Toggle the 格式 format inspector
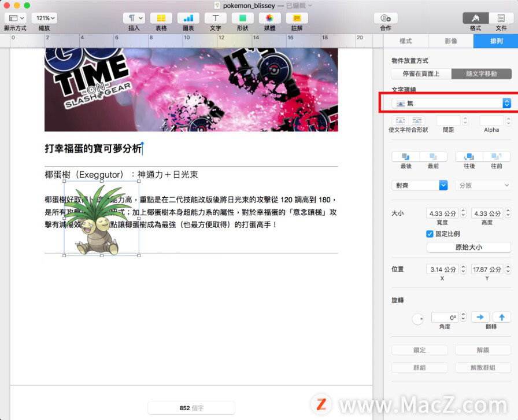 [x=475, y=18]
